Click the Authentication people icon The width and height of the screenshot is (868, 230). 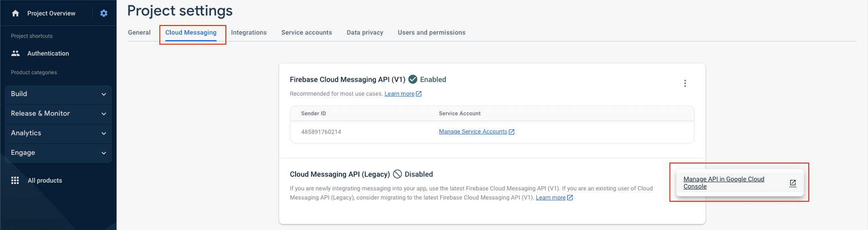15,53
